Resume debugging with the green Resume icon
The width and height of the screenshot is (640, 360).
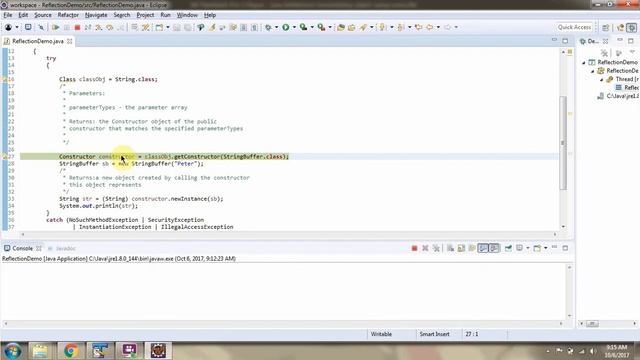pos(56,27)
